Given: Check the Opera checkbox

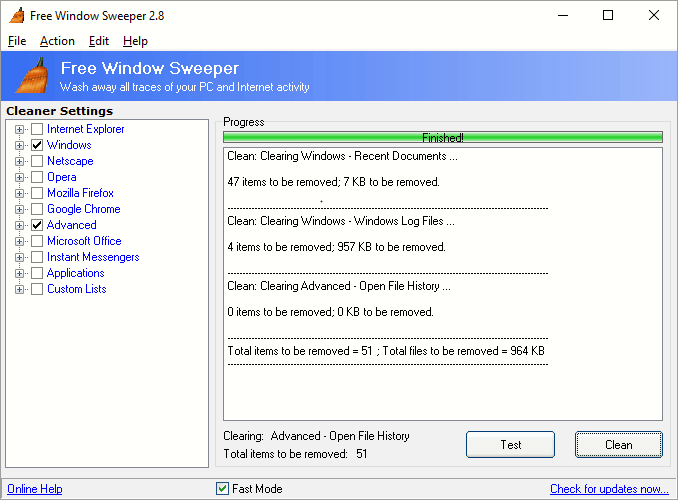Looking at the screenshot, I should point(37,177).
